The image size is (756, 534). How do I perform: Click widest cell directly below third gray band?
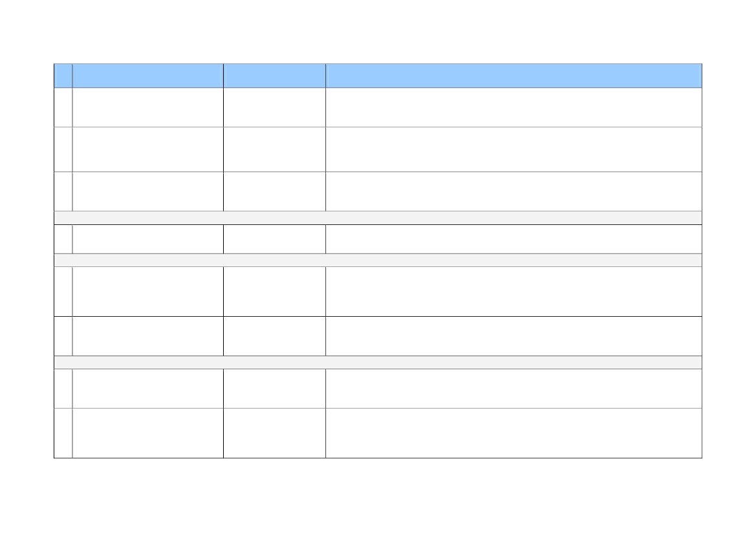[513, 389]
